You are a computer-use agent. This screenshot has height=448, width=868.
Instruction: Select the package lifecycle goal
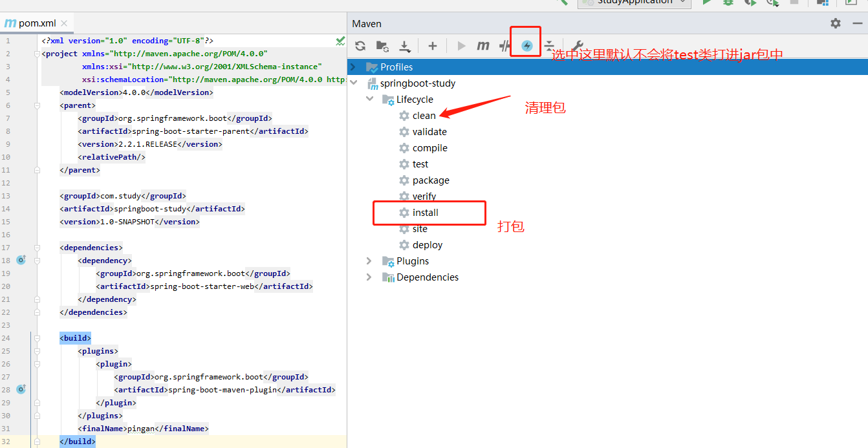coord(431,180)
